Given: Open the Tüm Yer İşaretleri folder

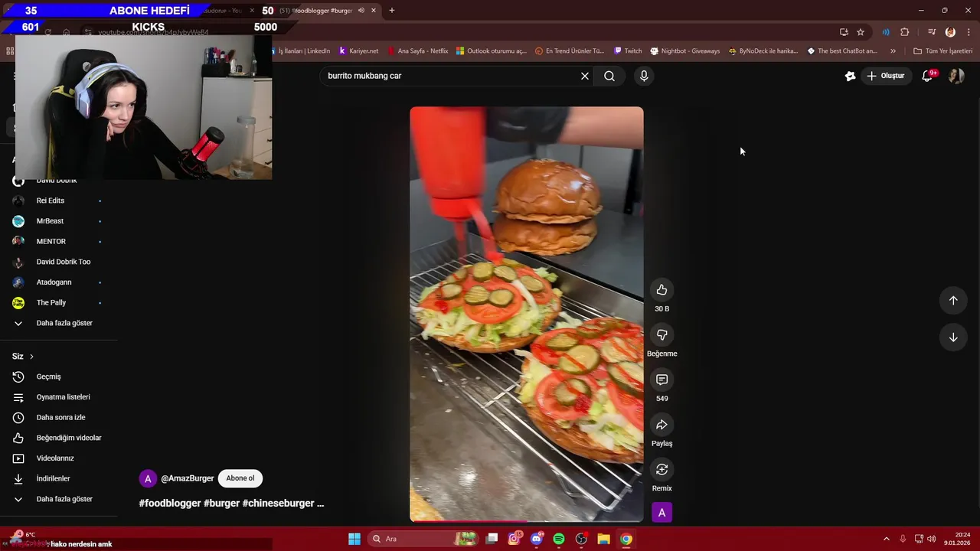Looking at the screenshot, I should 942,51.
